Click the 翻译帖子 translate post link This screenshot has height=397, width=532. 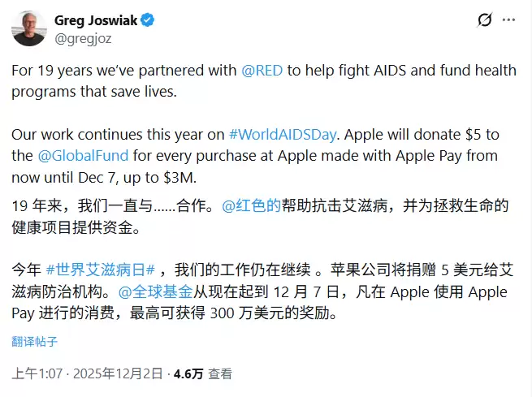coord(34,341)
